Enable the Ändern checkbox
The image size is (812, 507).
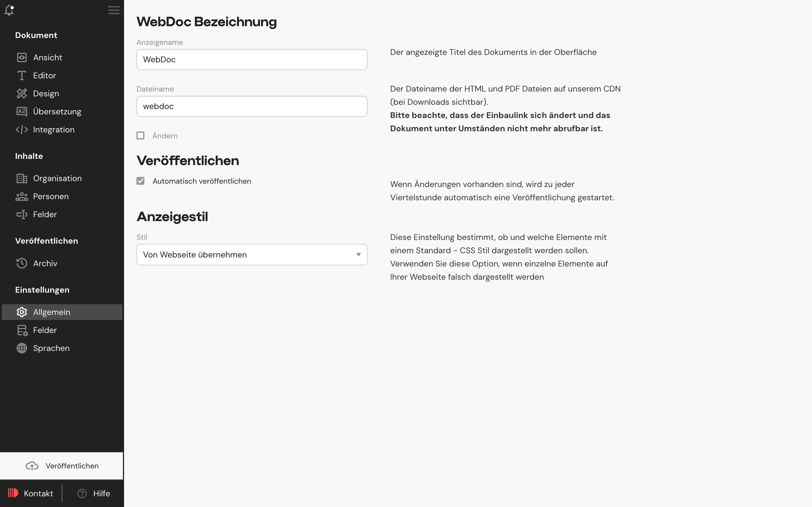(x=141, y=135)
